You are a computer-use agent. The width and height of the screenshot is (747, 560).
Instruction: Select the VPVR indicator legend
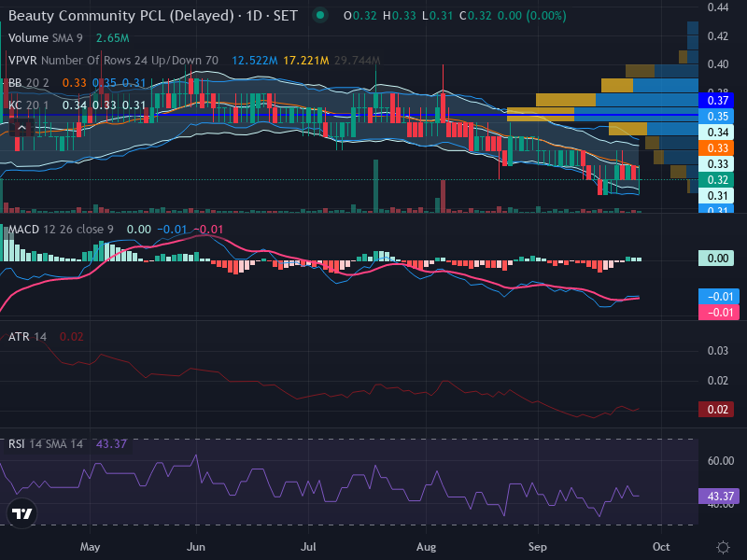[113, 61]
